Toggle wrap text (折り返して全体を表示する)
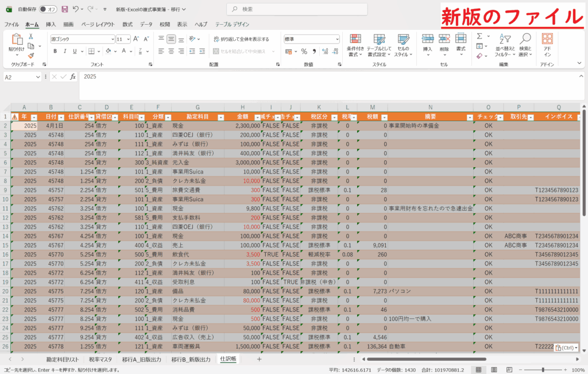The height and width of the screenshot is (374, 588). click(x=240, y=39)
